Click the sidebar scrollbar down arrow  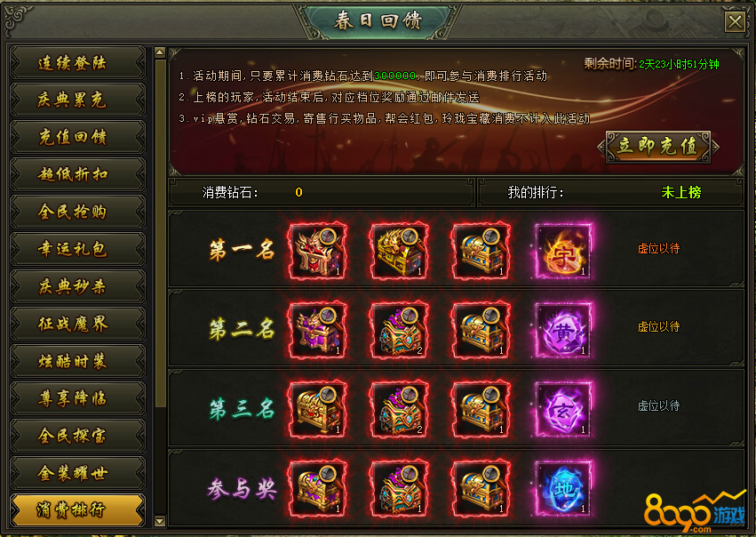[160, 521]
